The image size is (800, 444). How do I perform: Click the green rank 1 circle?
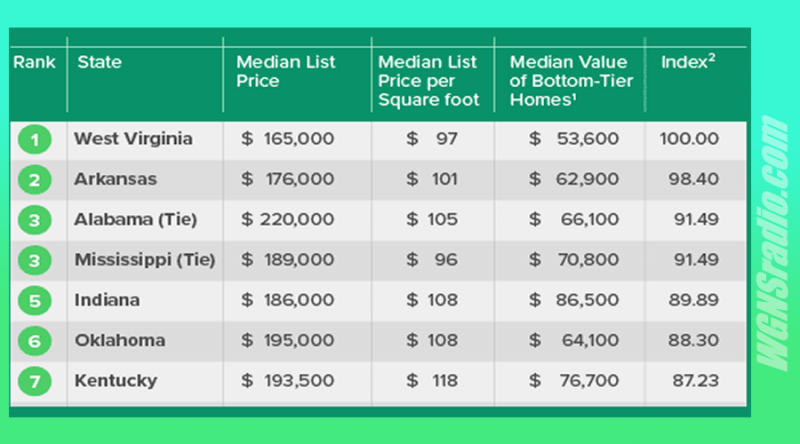pyautogui.click(x=35, y=139)
